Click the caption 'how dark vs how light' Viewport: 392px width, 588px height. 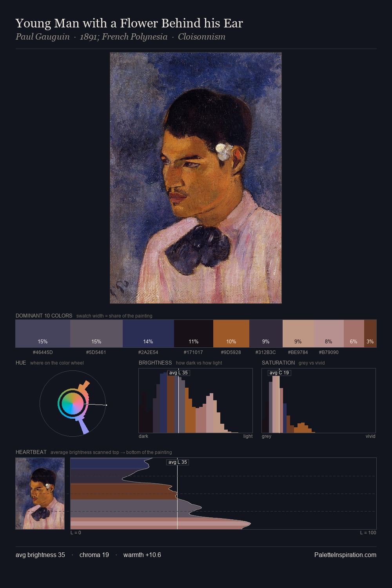pos(199,363)
